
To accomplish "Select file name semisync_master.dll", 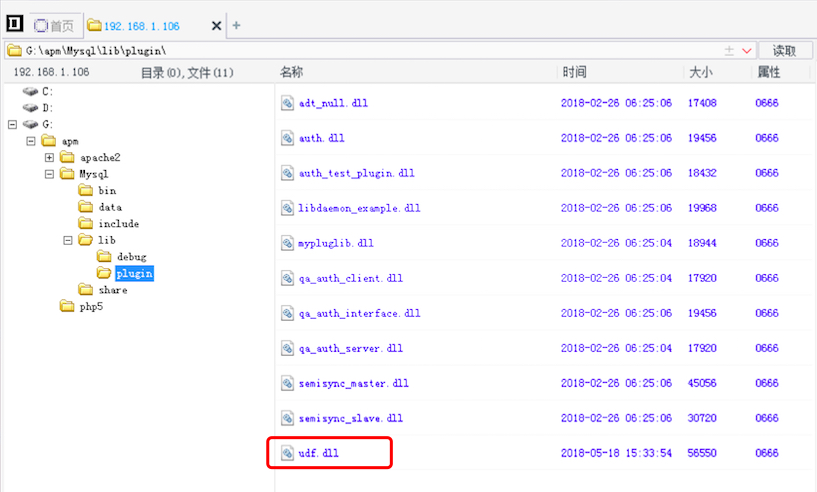I will pyautogui.click(x=354, y=383).
